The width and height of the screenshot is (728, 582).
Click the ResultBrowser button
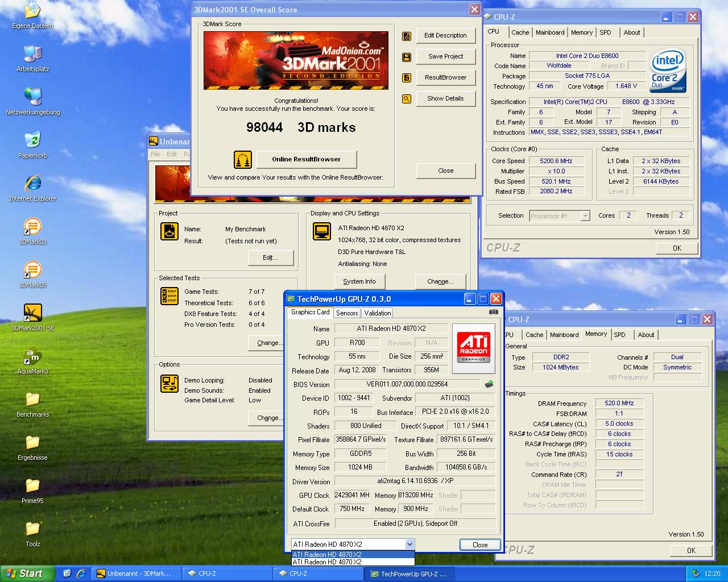click(x=445, y=77)
